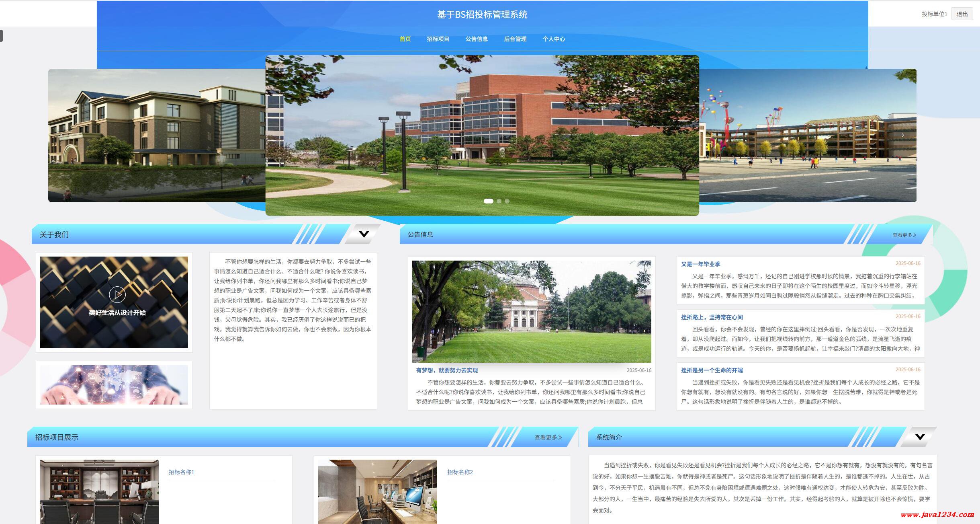Open 招标项目 navigation menu item
Screen dimensions: 980x524
(x=438, y=39)
